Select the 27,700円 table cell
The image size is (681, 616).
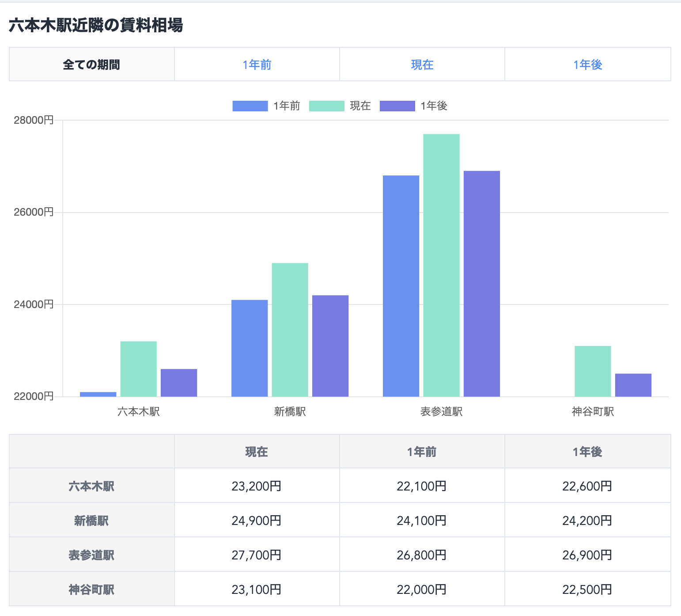(257, 555)
